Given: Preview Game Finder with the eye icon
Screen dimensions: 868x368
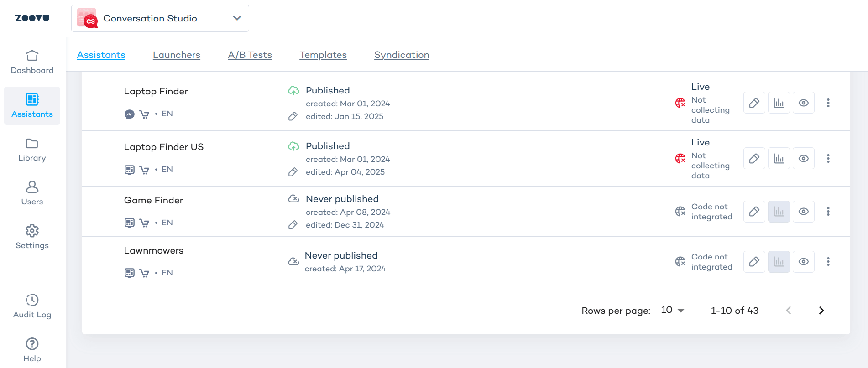Looking at the screenshot, I should [804, 212].
